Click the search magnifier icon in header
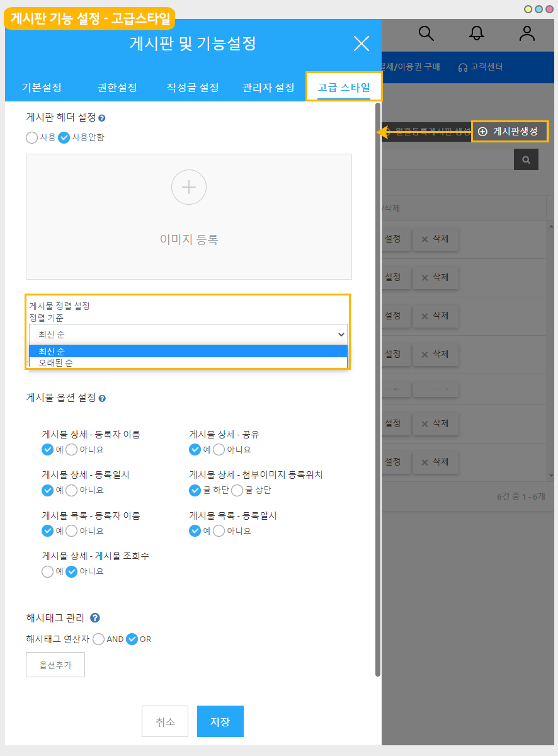Screen dimensions: 558x756 click(x=426, y=34)
